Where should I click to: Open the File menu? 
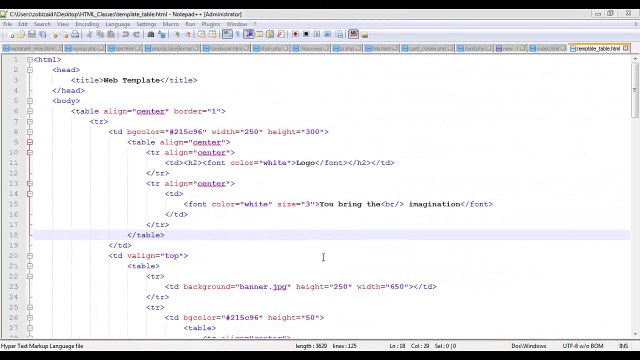[x=7, y=24]
